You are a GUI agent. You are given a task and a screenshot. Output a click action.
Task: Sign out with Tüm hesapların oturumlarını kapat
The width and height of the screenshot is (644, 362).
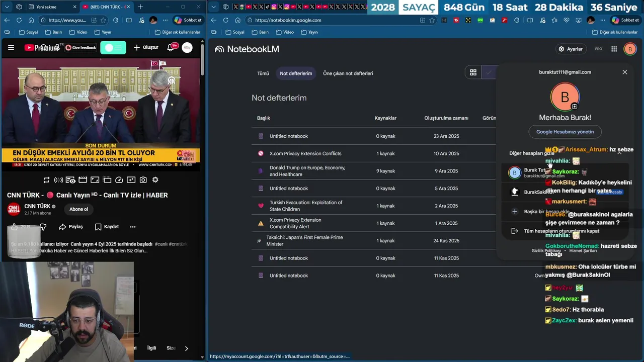point(565,231)
